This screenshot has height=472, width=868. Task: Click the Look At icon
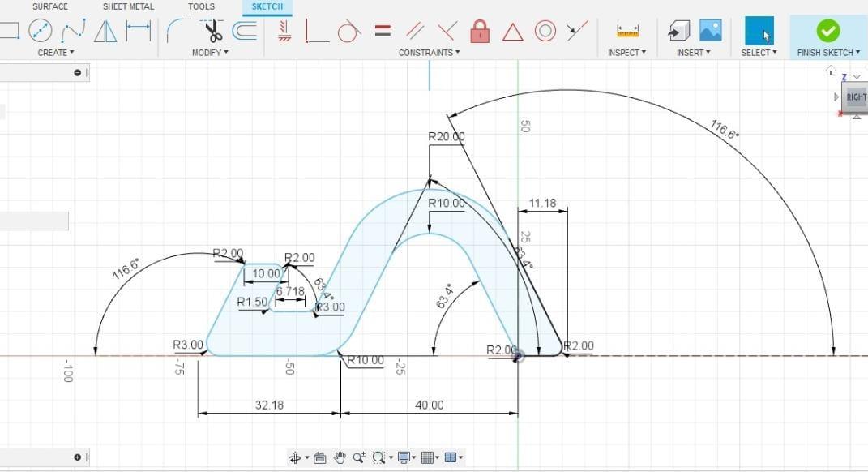click(x=319, y=457)
